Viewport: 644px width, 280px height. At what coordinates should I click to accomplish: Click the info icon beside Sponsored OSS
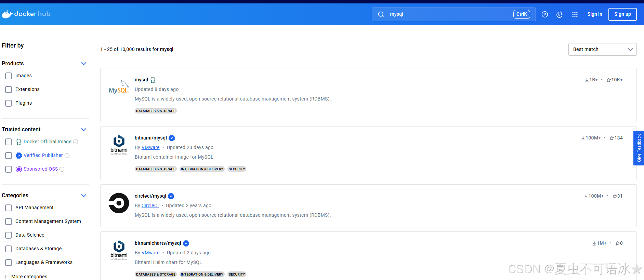[62, 169]
